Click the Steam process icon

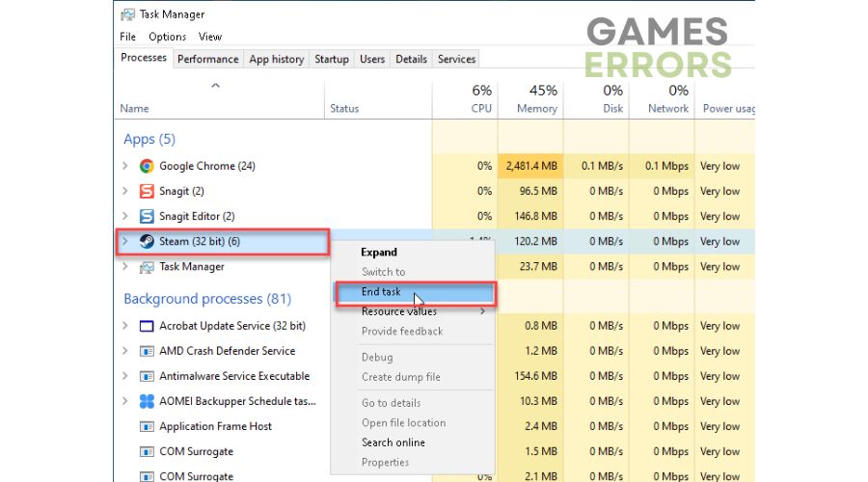[x=147, y=241]
